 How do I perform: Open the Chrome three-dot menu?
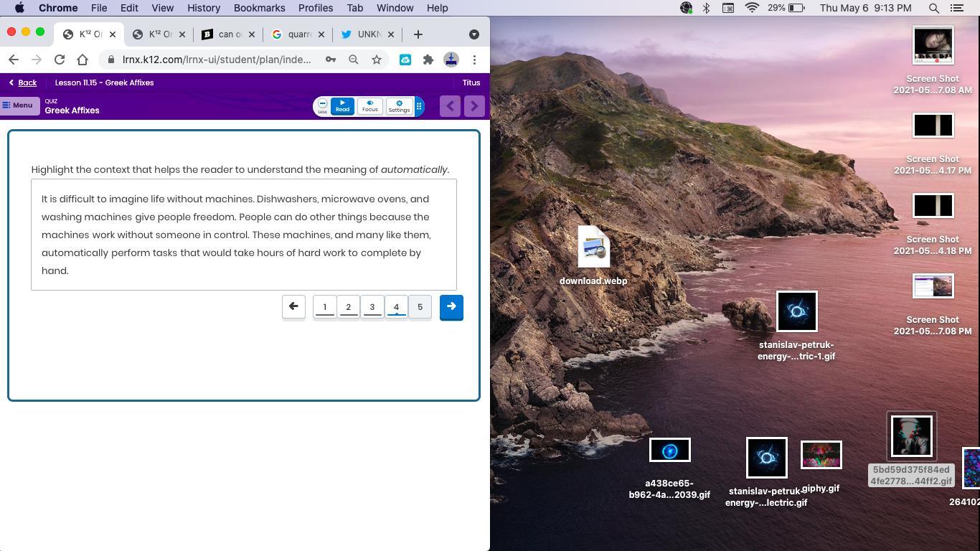(x=474, y=60)
